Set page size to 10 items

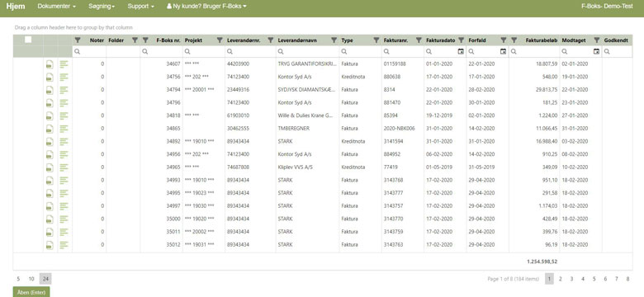(31, 279)
